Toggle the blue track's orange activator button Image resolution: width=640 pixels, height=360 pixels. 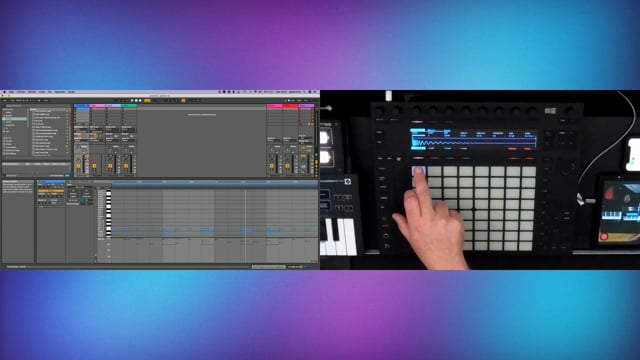coord(78,166)
